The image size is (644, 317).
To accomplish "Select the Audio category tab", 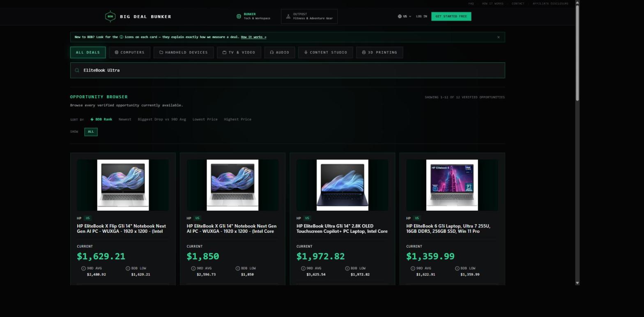I will pos(279,52).
